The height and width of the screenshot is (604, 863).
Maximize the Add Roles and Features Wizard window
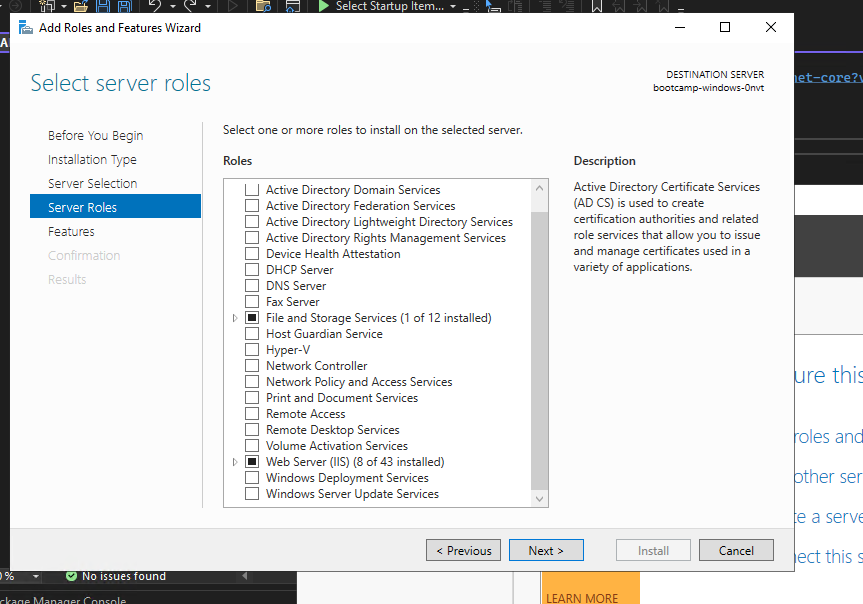(x=725, y=28)
